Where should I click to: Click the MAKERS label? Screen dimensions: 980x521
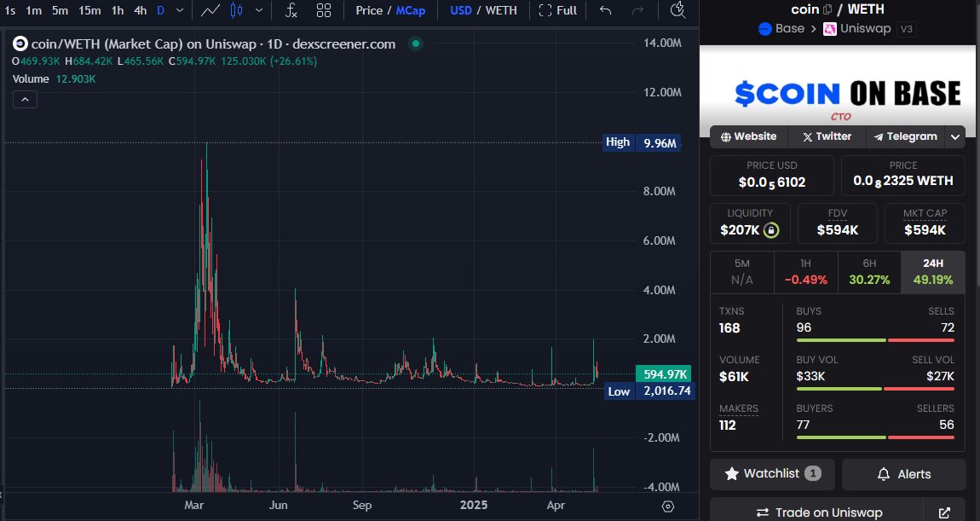point(738,408)
